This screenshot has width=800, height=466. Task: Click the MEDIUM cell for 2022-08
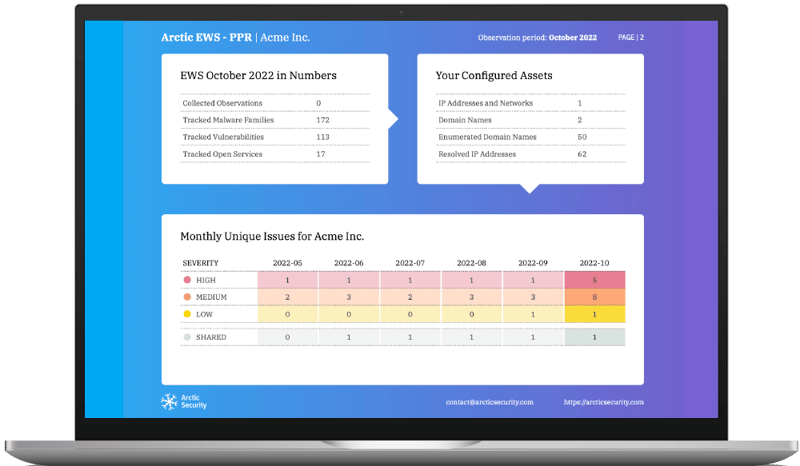[x=471, y=297]
